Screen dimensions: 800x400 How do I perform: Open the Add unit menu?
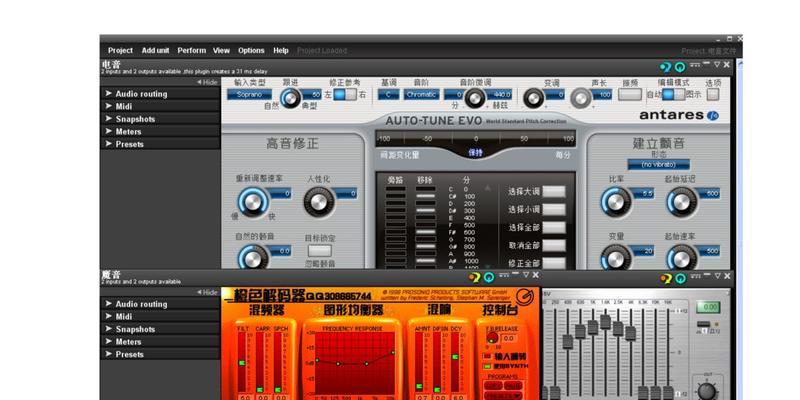click(x=156, y=51)
